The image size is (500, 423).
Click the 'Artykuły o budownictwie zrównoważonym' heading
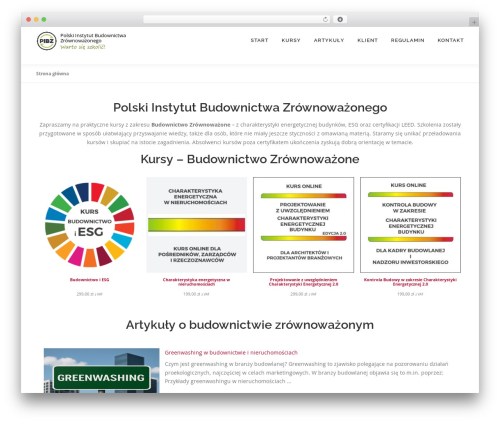(x=250, y=325)
